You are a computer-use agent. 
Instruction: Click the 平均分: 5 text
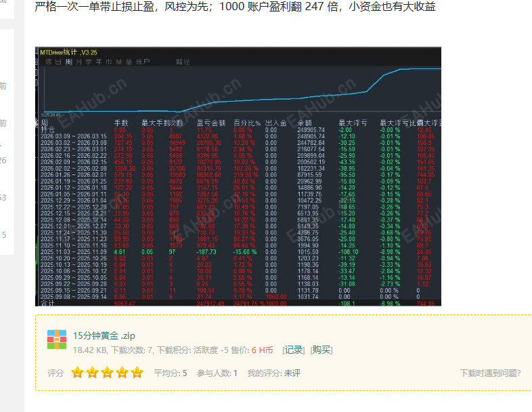[x=171, y=373]
